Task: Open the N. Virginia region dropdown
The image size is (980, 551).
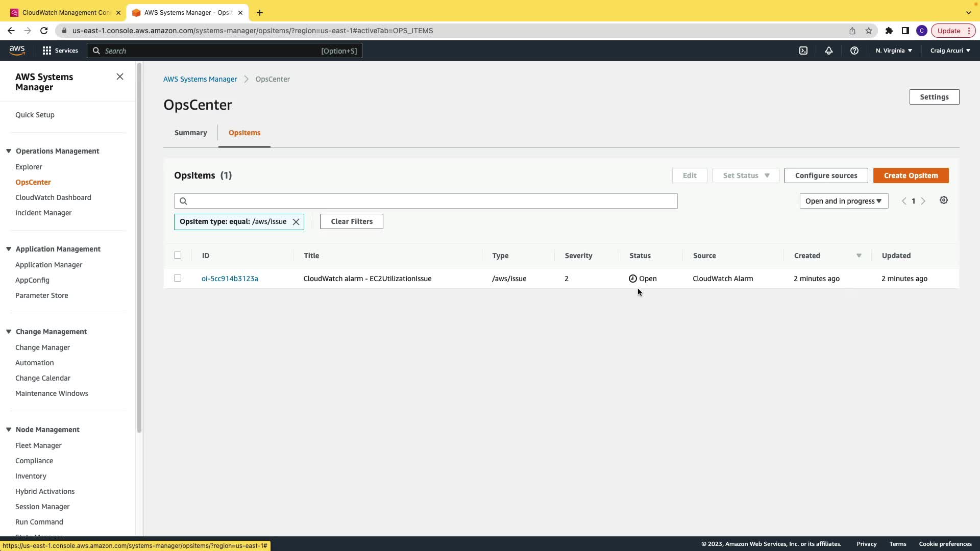Action: pos(894,51)
